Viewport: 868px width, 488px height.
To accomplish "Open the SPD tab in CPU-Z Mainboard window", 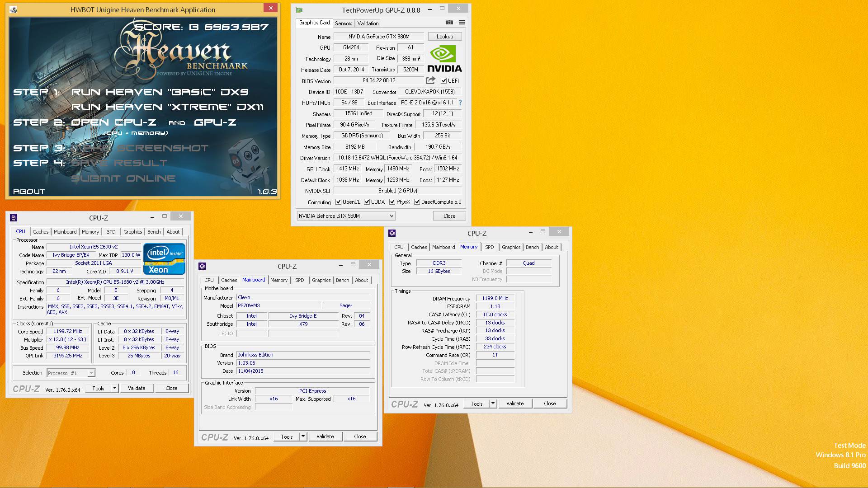I will click(x=300, y=280).
